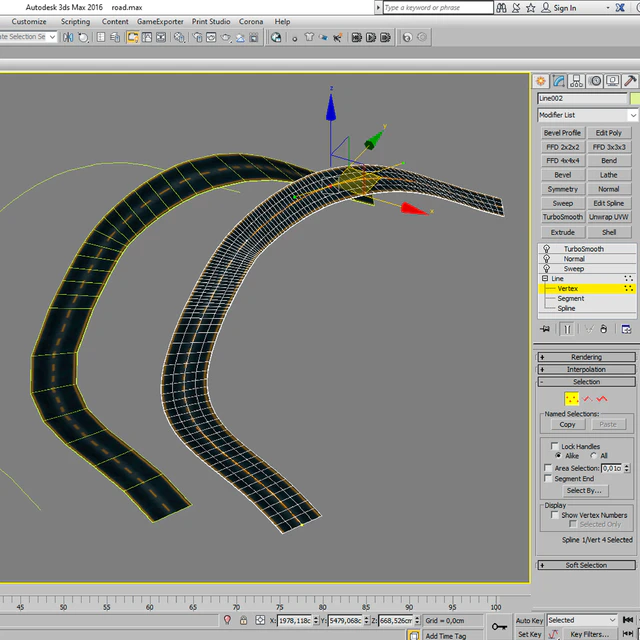This screenshot has width=640, height=640.
Task: Click the Pin Stack icon
Action: [x=545, y=329]
